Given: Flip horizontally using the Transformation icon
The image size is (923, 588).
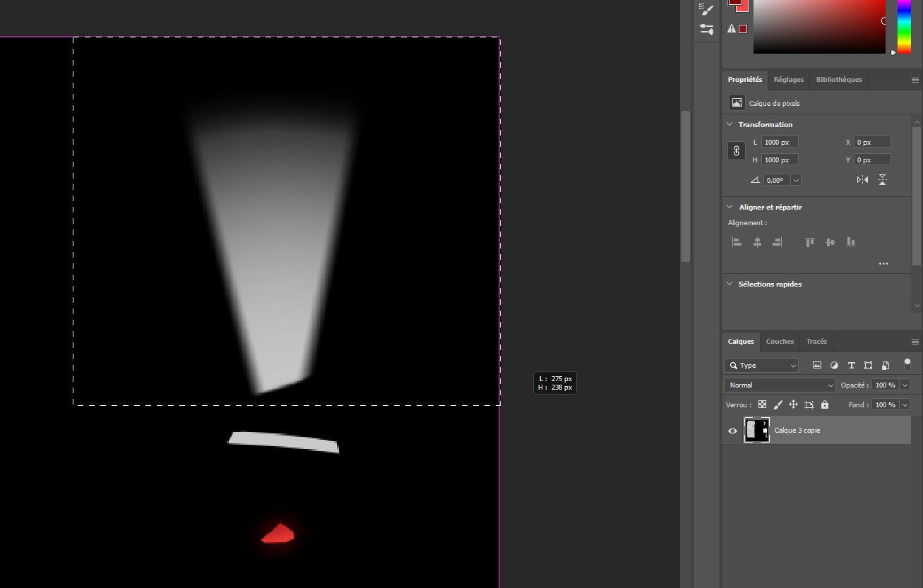Looking at the screenshot, I should coord(862,180).
